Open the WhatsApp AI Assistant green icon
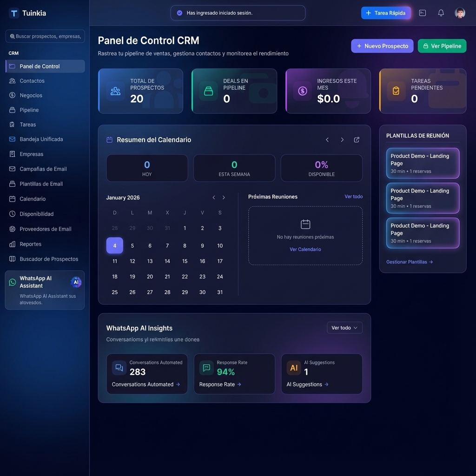Viewport: 476px width, 476px height. coord(11,282)
